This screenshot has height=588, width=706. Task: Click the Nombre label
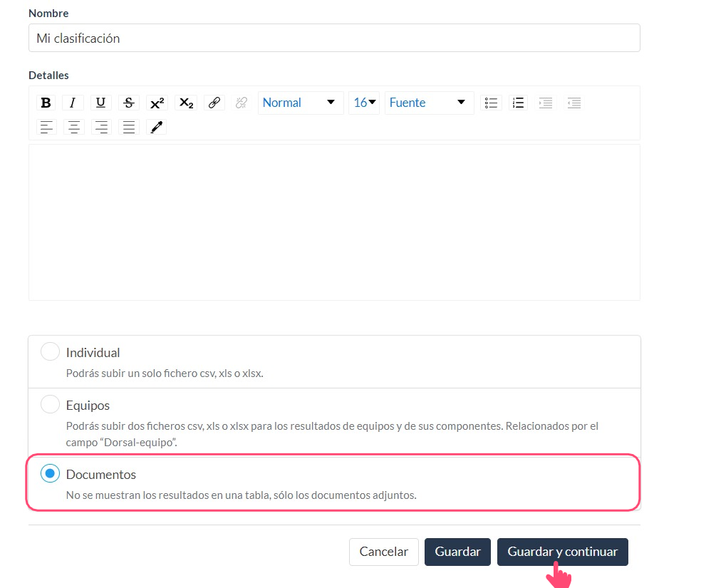[x=48, y=14]
